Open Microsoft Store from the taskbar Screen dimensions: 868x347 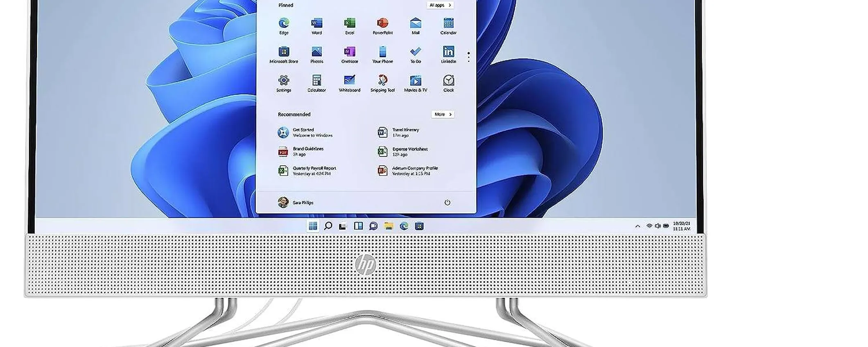pyautogui.click(x=419, y=226)
